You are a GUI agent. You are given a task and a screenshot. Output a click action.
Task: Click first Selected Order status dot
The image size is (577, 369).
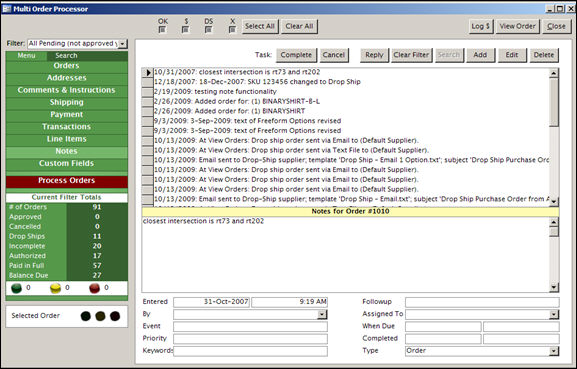[x=86, y=316]
